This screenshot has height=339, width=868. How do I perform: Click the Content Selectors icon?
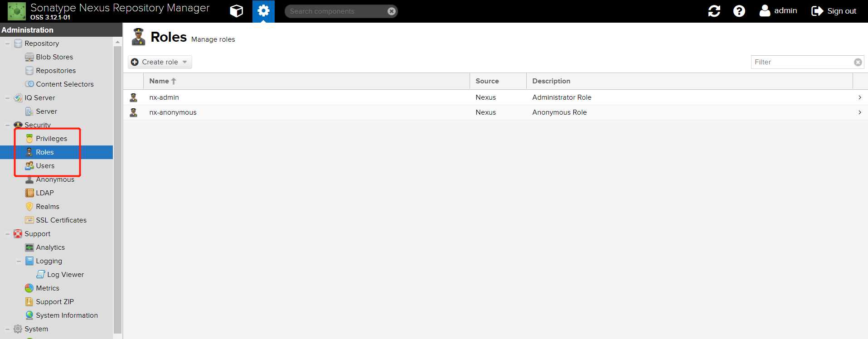tap(29, 84)
